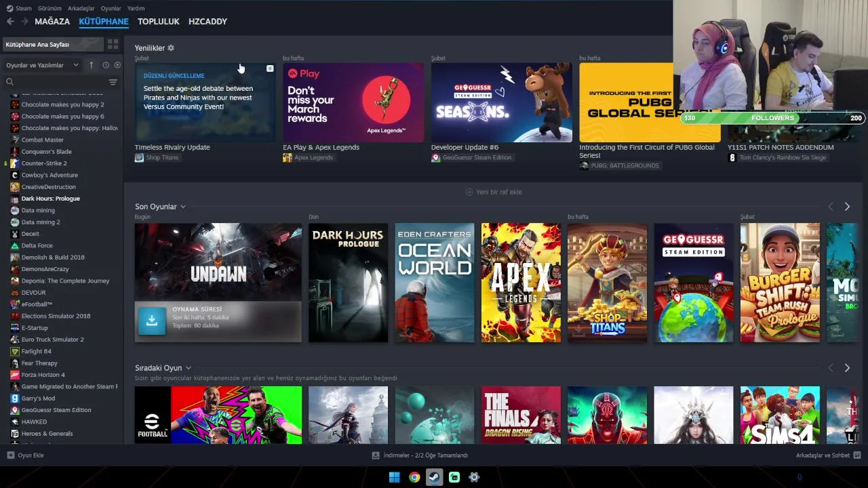Select Delta Force in game list
Viewport: 868px width, 488px height.
click(x=37, y=245)
